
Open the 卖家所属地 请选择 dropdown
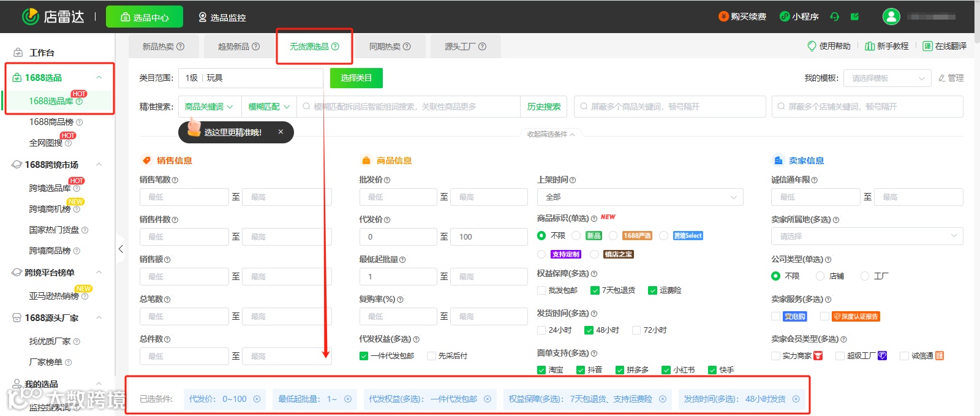click(x=867, y=236)
